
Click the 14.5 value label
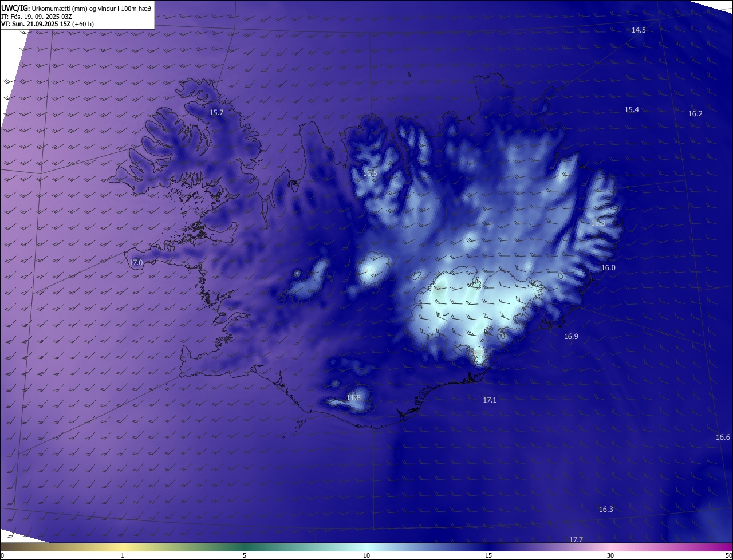coord(639,30)
